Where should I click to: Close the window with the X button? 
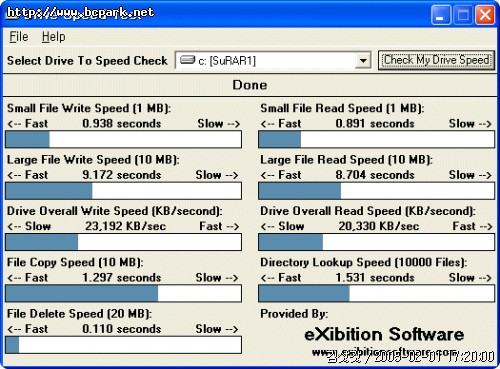[485, 15]
